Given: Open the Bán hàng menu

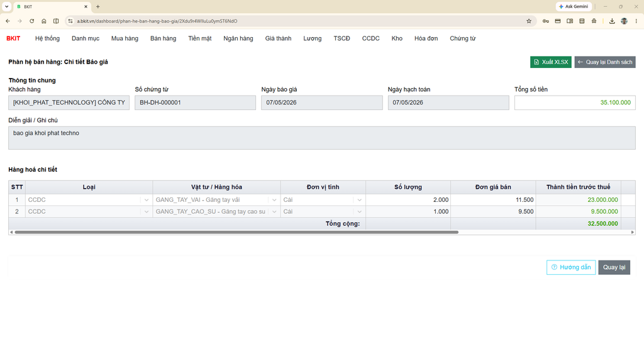Looking at the screenshot, I should pyautogui.click(x=163, y=38).
